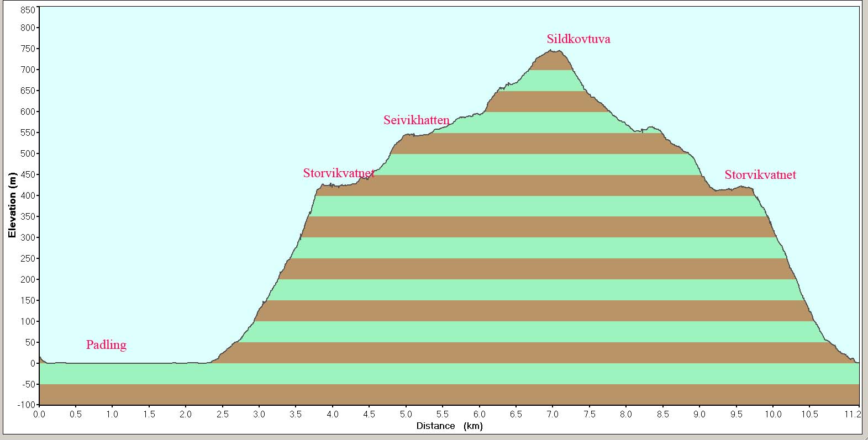Click the 2.5 km distance tick label

pyautogui.click(x=222, y=414)
